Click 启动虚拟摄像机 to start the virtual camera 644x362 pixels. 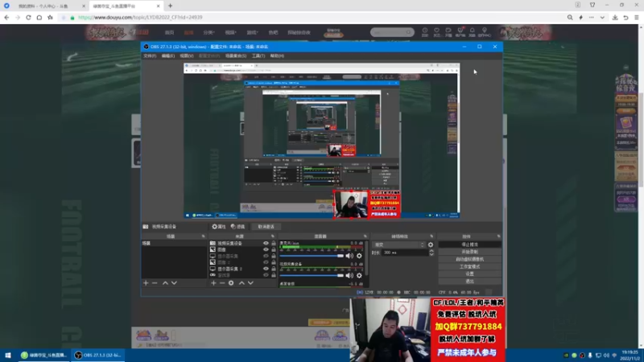coord(469,259)
